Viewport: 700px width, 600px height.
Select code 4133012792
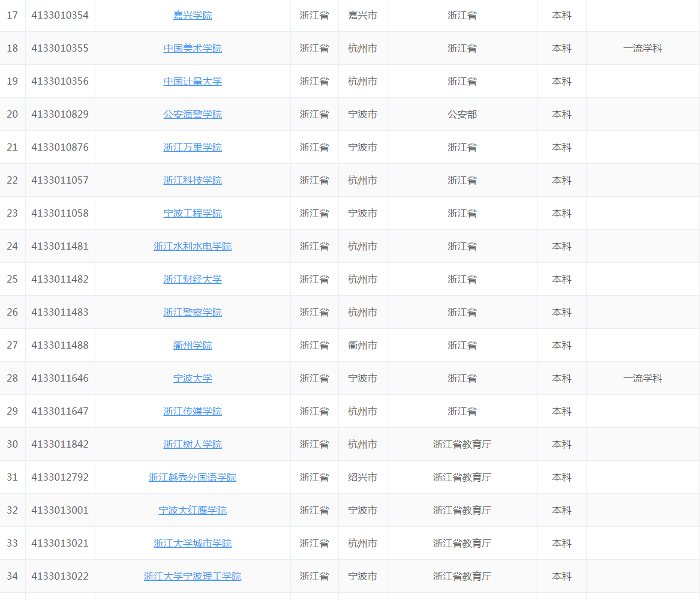pyautogui.click(x=60, y=478)
